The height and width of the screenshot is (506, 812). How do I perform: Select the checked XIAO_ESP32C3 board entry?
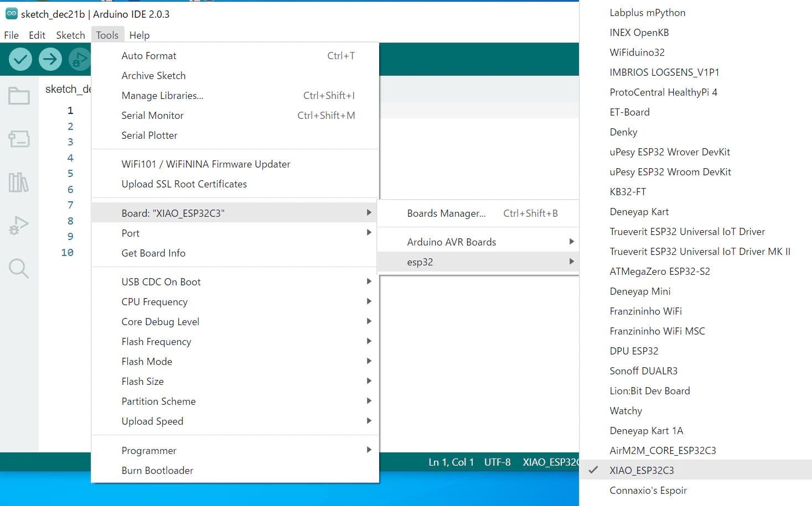coord(696,470)
